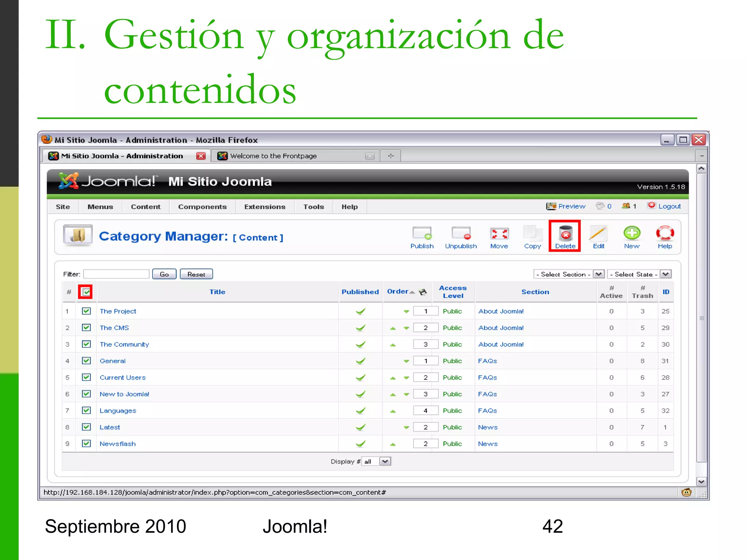Uncheck The Project checkbox
Image resolution: width=747 pixels, height=560 pixels.
click(x=86, y=311)
